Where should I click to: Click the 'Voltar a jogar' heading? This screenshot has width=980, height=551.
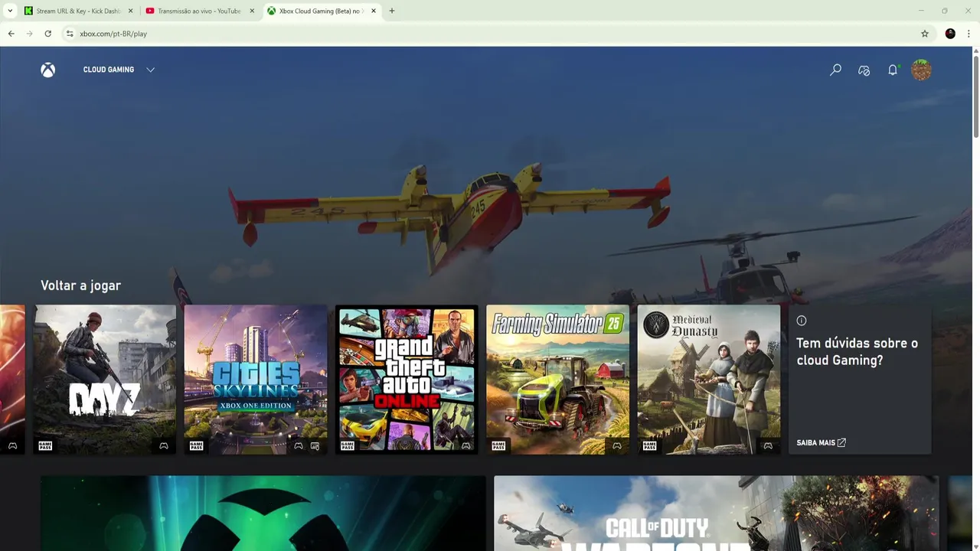pos(80,285)
